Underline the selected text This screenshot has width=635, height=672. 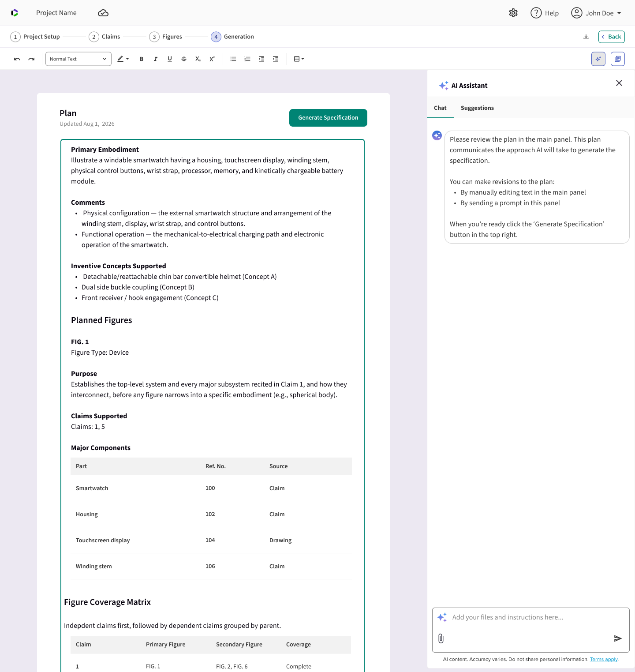coord(170,59)
